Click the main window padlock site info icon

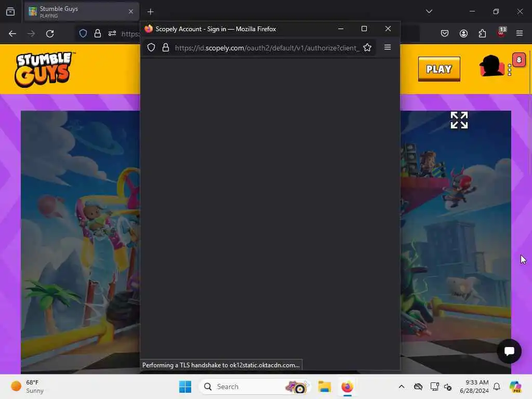pyautogui.click(x=97, y=33)
